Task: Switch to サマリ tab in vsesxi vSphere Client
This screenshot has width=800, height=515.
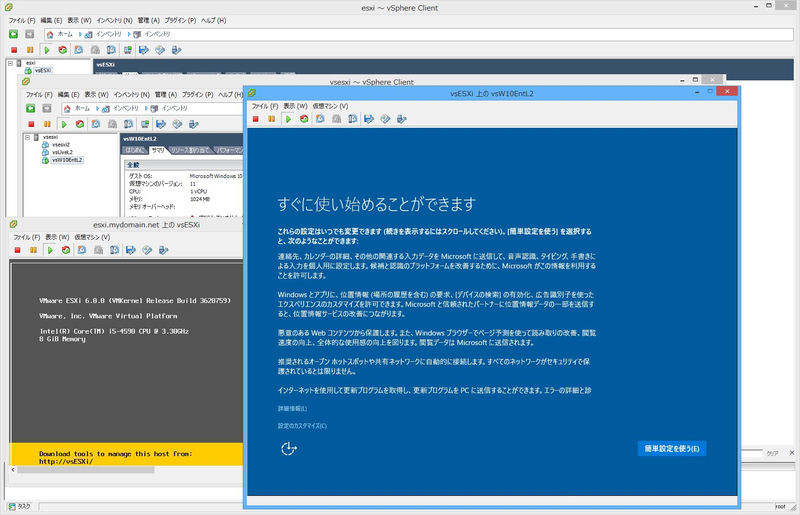Action: (x=158, y=151)
